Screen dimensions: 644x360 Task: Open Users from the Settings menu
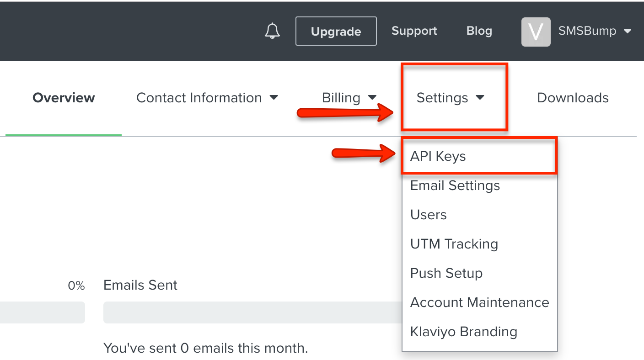479,215
